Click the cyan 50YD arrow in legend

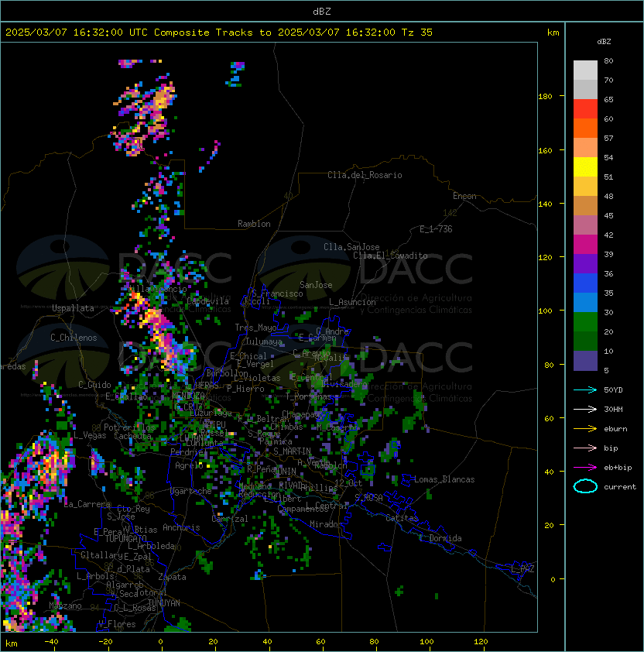585,390
